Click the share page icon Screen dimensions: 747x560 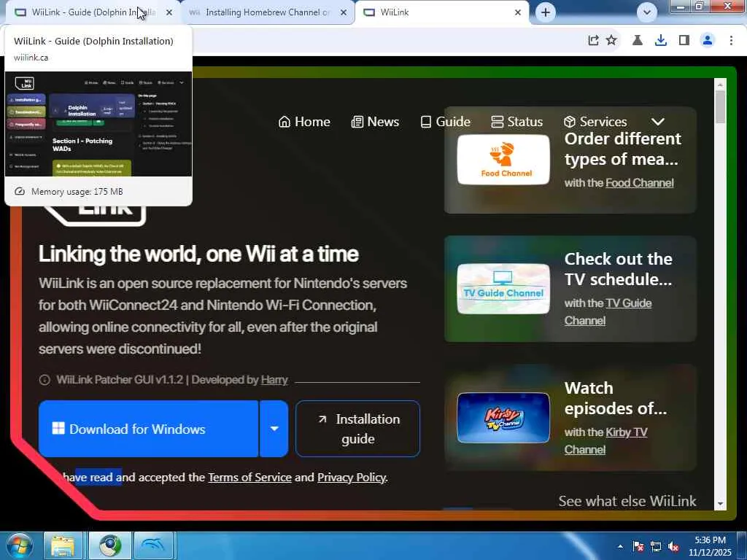point(593,41)
